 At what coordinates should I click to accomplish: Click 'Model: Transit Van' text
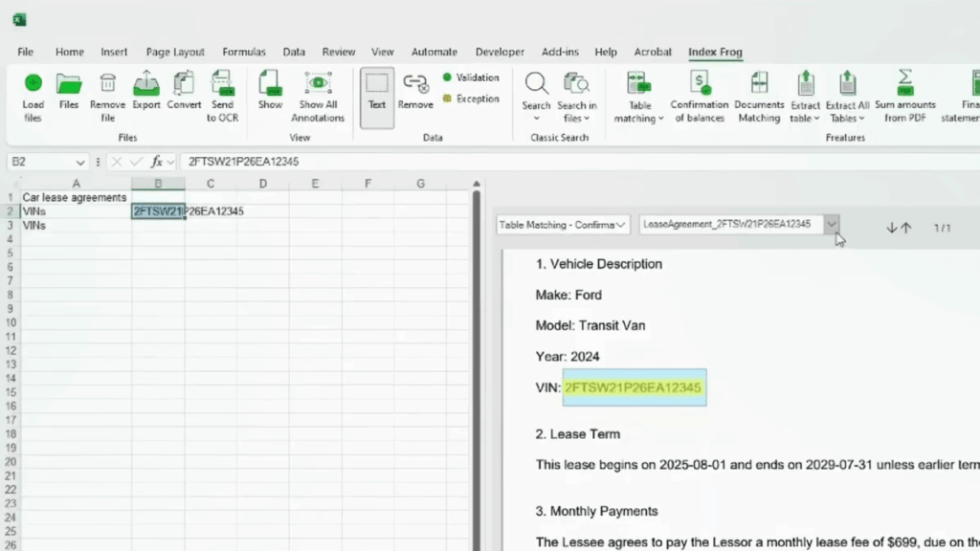pos(590,325)
